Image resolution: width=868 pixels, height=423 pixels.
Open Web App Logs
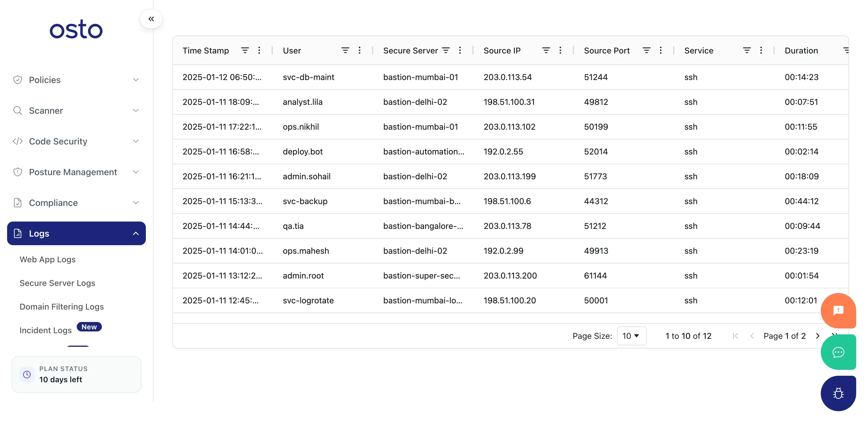click(x=48, y=259)
